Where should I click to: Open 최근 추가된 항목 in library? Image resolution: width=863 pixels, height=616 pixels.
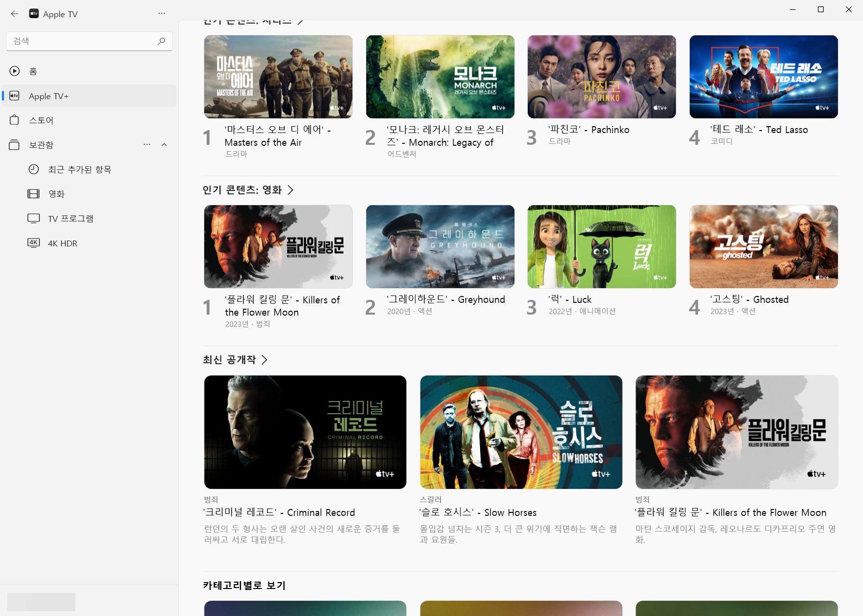click(89, 169)
